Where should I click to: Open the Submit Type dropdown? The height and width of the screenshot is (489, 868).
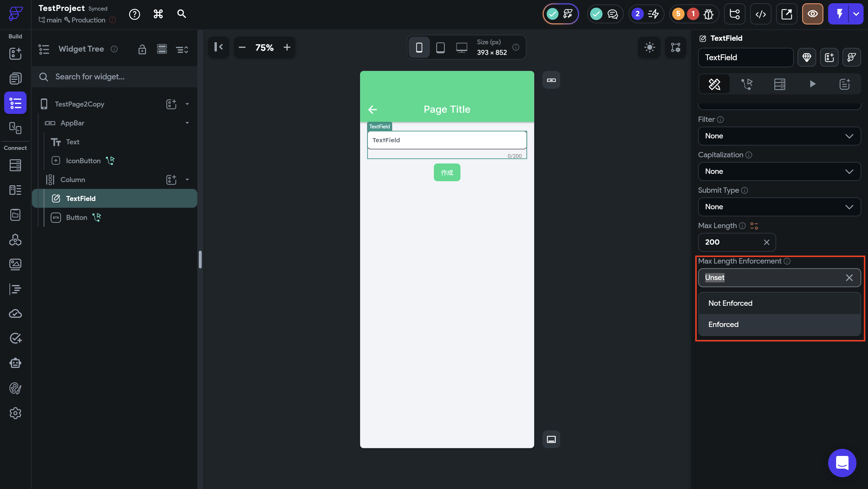coord(779,207)
